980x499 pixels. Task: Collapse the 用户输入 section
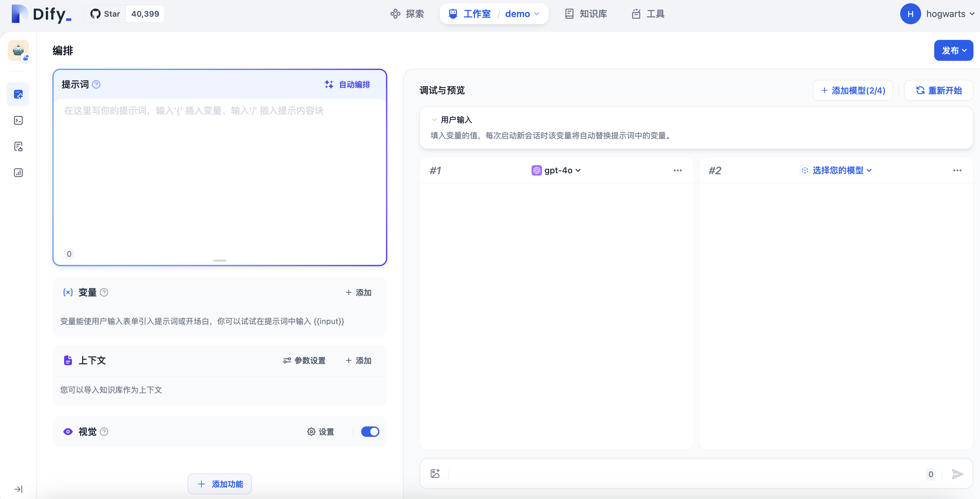[434, 120]
